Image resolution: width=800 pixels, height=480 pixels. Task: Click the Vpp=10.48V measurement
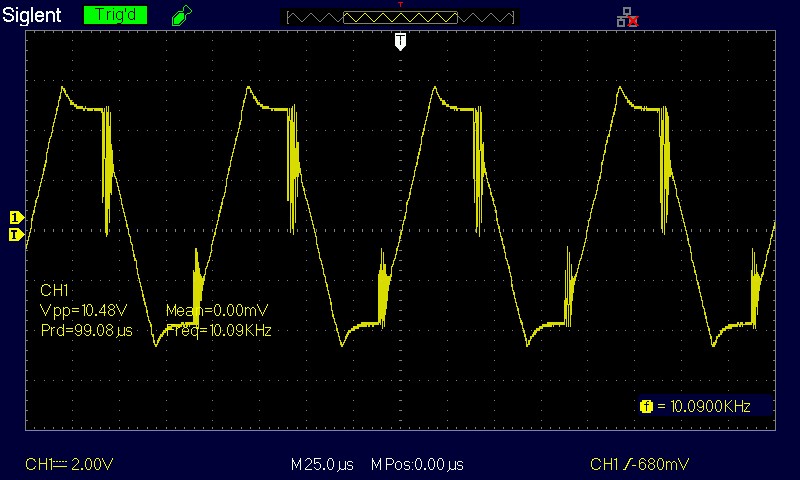(x=82, y=310)
